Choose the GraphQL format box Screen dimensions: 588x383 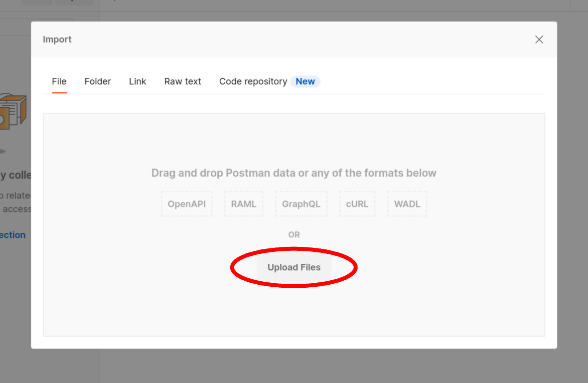click(x=301, y=203)
